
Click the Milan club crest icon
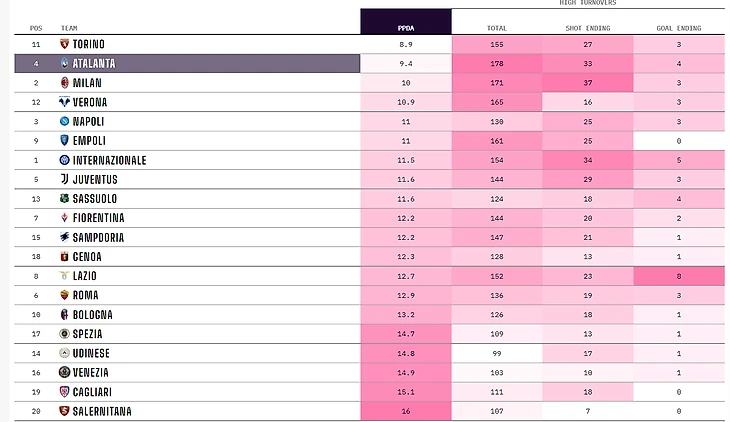[65, 83]
